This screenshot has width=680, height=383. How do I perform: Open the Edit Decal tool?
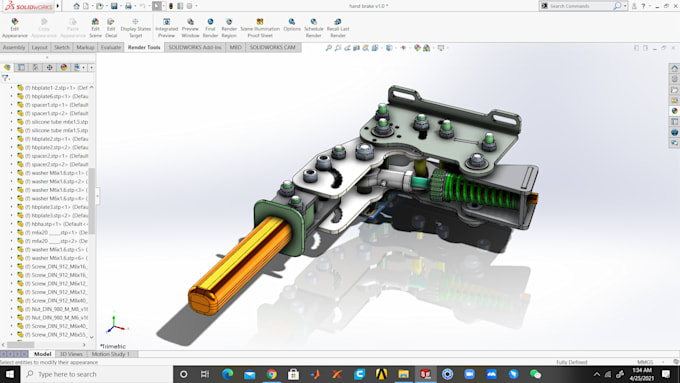point(111,28)
